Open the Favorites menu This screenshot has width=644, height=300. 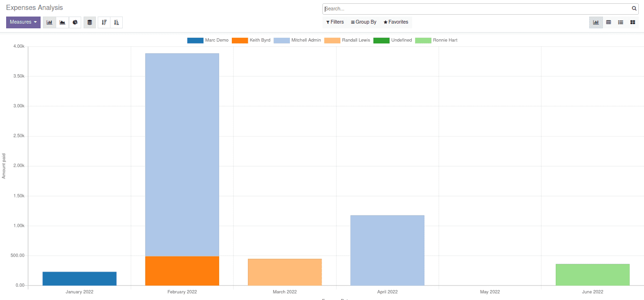pyautogui.click(x=396, y=22)
